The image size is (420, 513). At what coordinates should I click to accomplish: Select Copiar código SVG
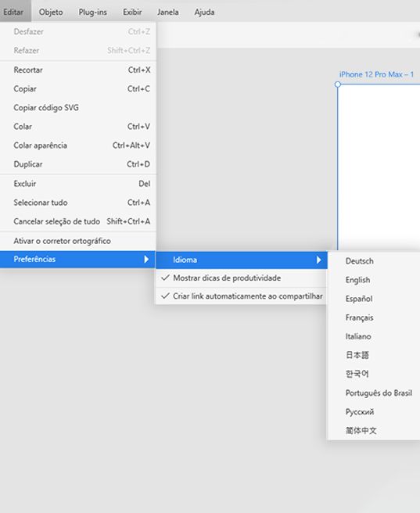(x=78, y=108)
